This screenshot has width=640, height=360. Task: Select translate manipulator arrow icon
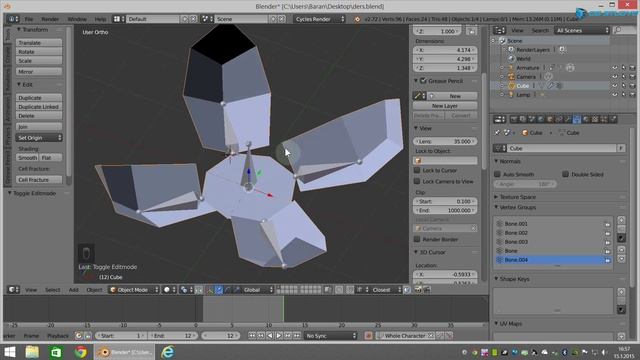(219, 290)
